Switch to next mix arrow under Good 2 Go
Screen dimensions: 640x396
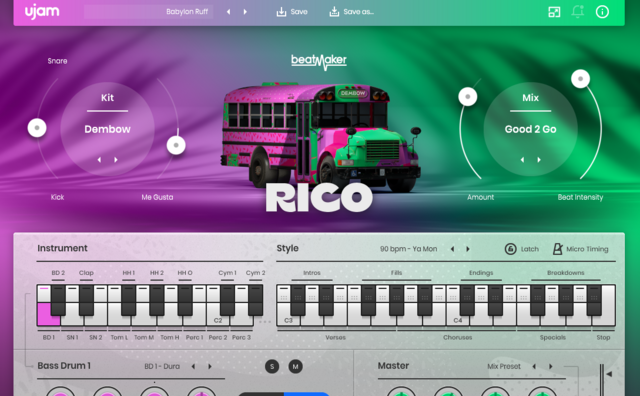[x=539, y=160]
